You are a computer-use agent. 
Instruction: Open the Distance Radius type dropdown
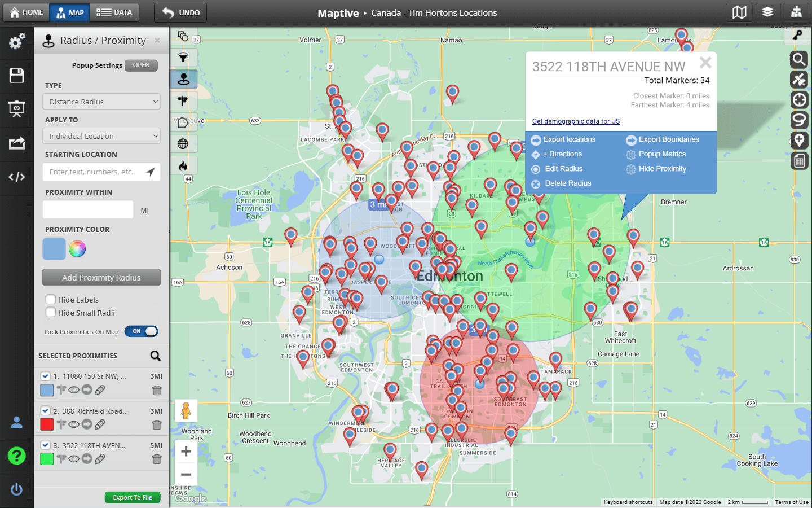(101, 101)
